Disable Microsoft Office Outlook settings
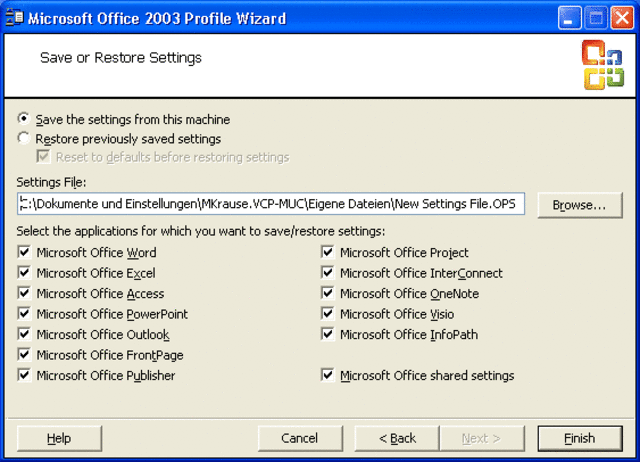Image resolution: width=640 pixels, height=462 pixels. tap(24, 334)
